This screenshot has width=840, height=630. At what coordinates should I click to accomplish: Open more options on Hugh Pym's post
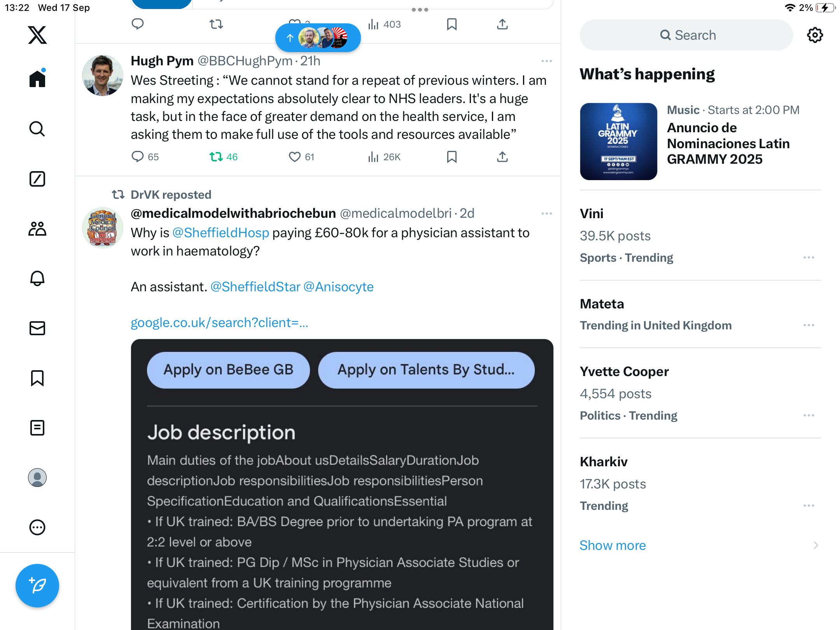click(x=546, y=61)
